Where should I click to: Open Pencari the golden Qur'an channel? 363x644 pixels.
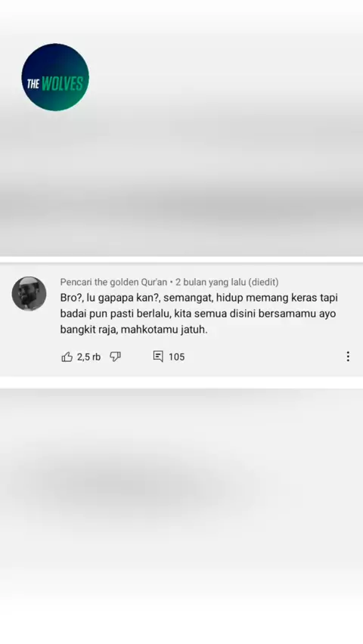[113, 282]
